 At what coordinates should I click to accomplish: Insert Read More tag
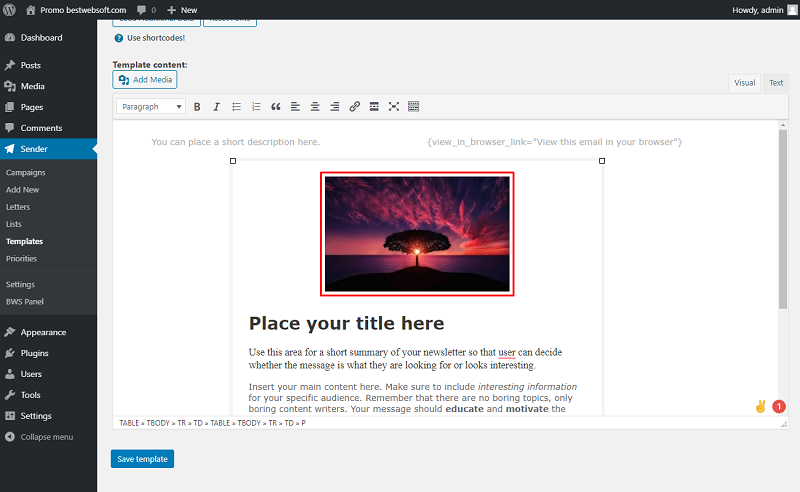(x=374, y=107)
